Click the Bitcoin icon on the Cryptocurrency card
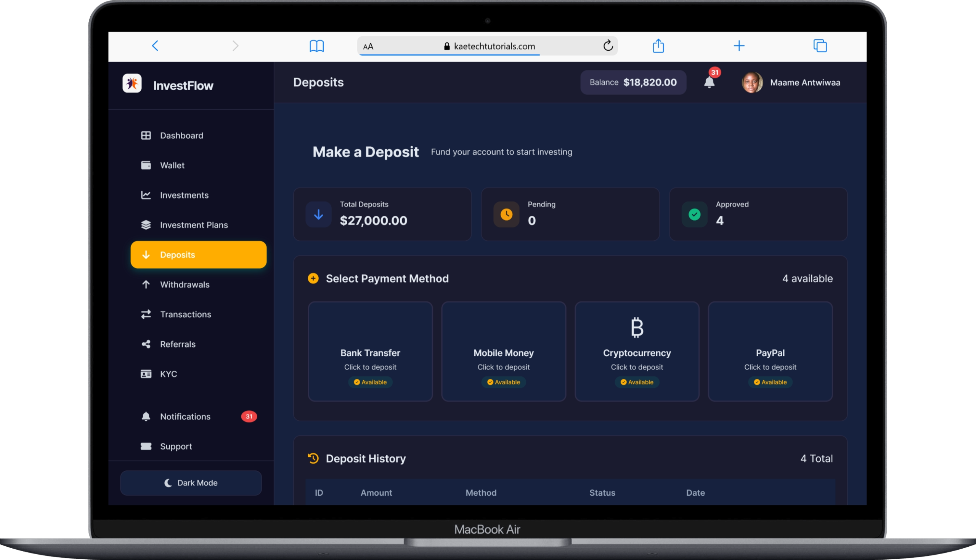The image size is (976, 560). [x=637, y=327]
